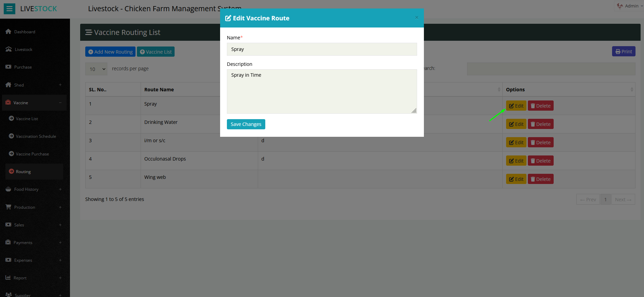Viewport: 644px width, 297px height.
Task: Sort table by Options column arrows
Action: [x=631, y=90]
